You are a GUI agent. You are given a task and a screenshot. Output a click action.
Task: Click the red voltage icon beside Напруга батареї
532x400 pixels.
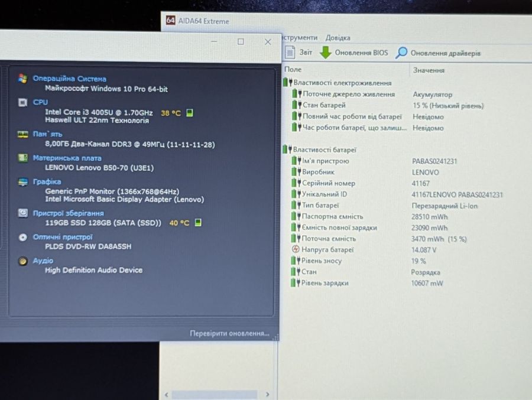coord(296,249)
